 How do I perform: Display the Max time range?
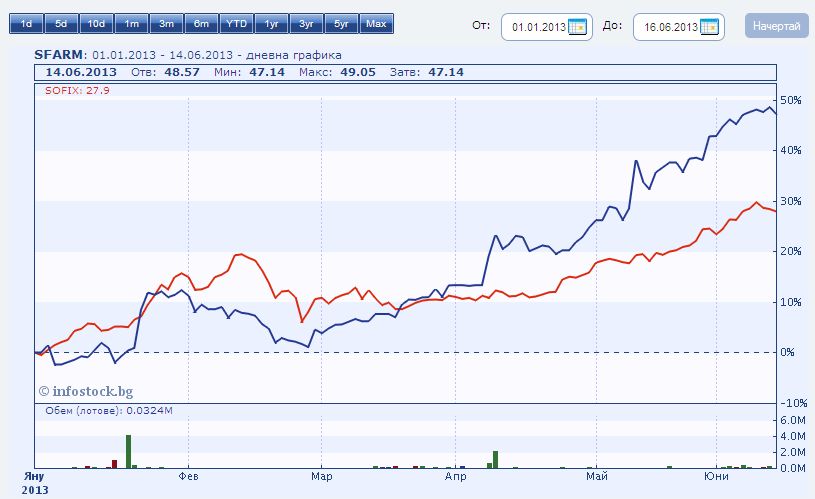(376, 24)
